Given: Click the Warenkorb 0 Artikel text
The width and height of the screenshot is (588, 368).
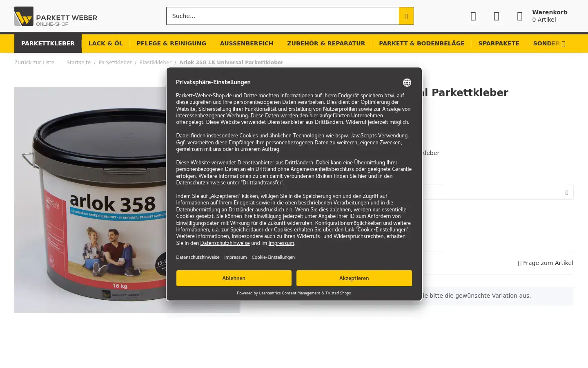Looking at the screenshot, I should [550, 16].
